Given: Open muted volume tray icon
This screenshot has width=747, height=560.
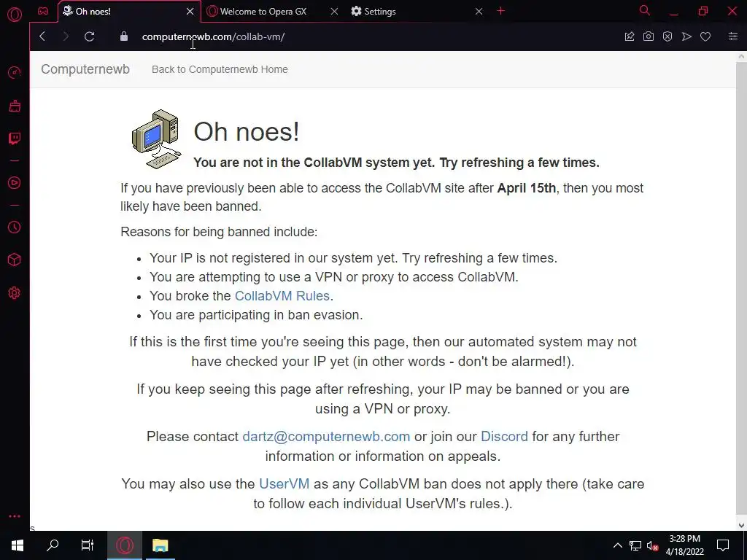Looking at the screenshot, I should coord(652,545).
